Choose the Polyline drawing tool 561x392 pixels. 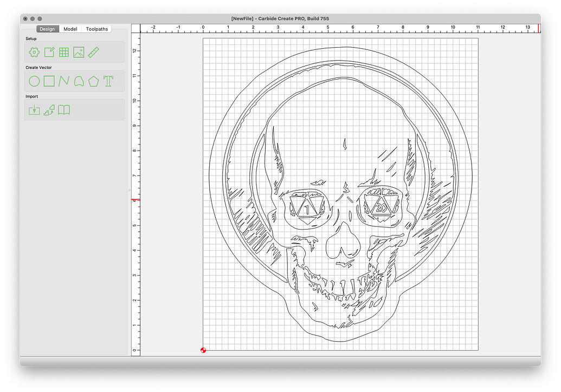coord(64,81)
